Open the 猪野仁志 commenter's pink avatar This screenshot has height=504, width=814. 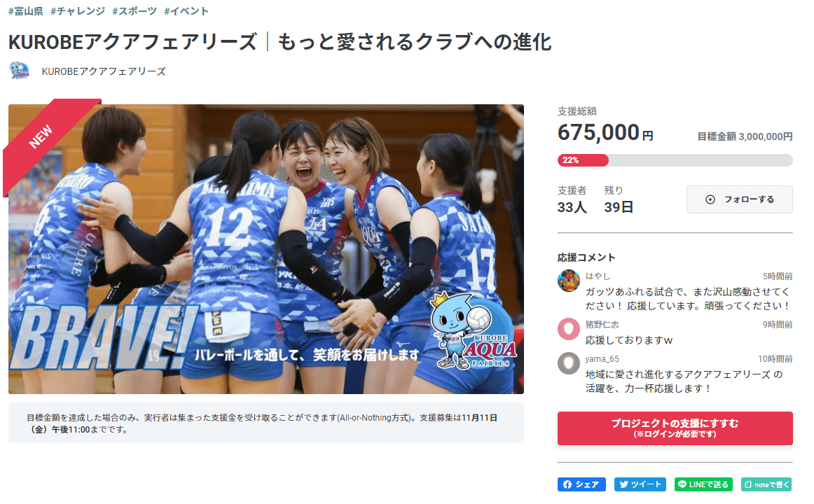click(568, 329)
